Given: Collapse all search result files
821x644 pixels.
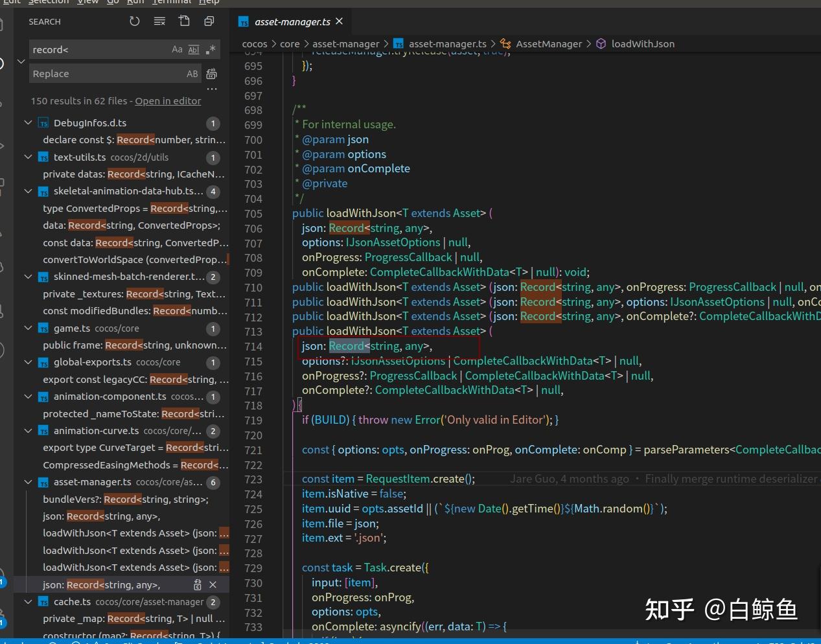Looking at the screenshot, I should [x=209, y=21].
